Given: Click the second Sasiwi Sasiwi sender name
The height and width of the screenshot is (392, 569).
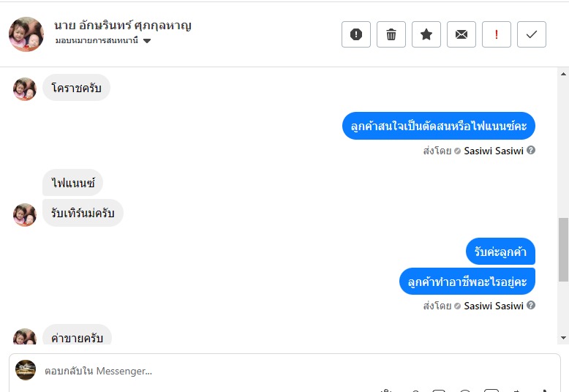Looking at the screenshot, I should pyautogui.click(x=493, y=306).
